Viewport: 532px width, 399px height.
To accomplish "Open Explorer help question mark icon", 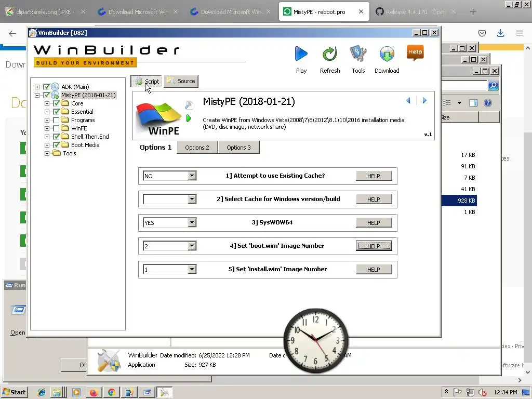I will [x=487, y=103].
